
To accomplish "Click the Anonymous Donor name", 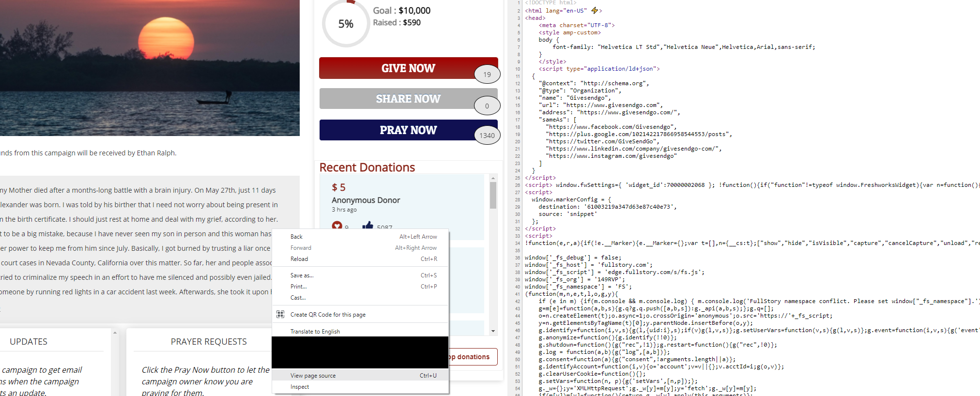I will click(366, 200).
